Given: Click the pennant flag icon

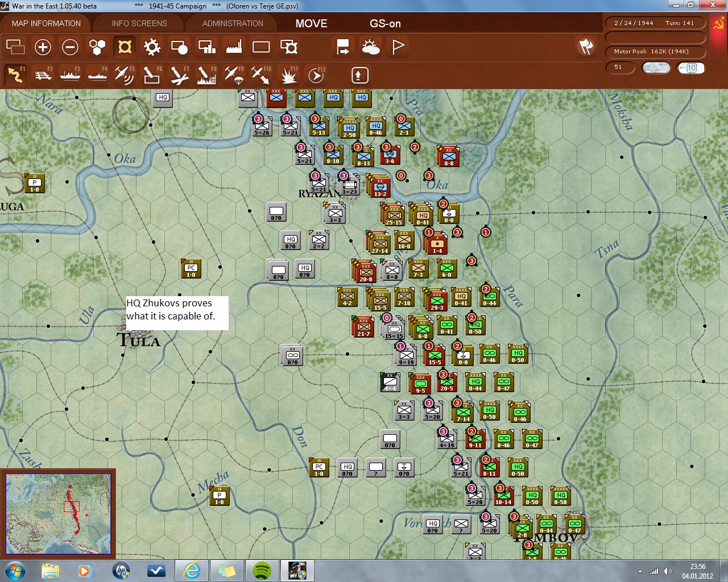Looking at the screenshot, I should pos(398,47).
